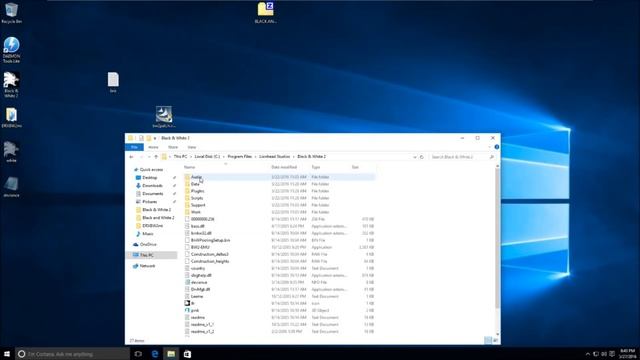Click This PC in breadcrumb path
The image size is (640, 360).
(180, 157)
